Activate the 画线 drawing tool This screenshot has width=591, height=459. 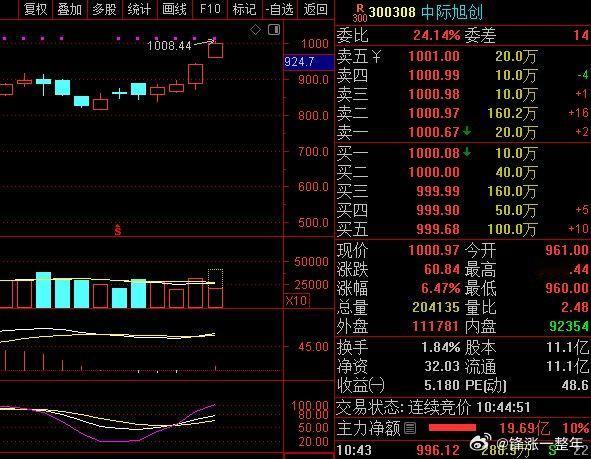tap(174, 9)
